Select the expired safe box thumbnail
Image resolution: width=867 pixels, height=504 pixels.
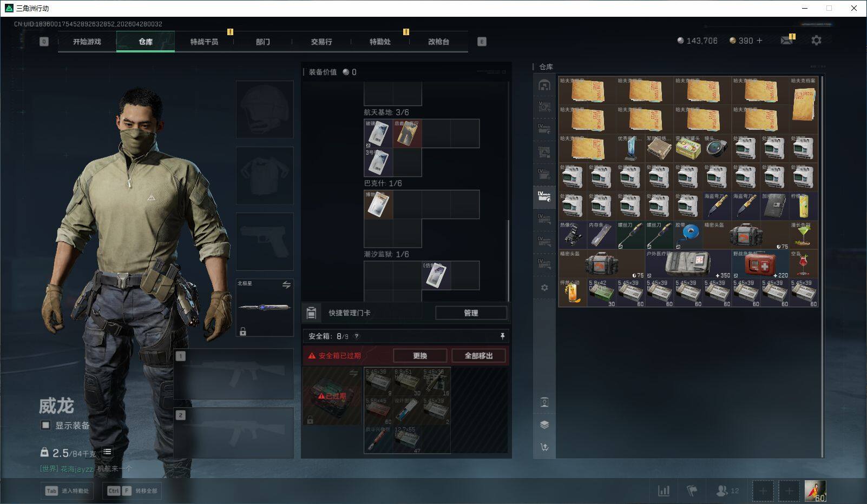332,396
